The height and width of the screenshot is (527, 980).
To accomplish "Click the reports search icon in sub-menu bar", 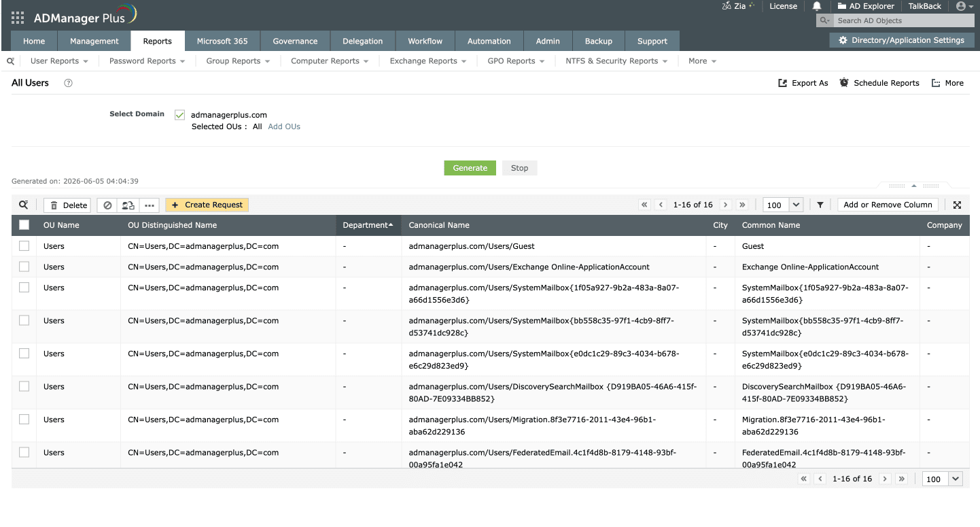I will [x=11, y=61].
